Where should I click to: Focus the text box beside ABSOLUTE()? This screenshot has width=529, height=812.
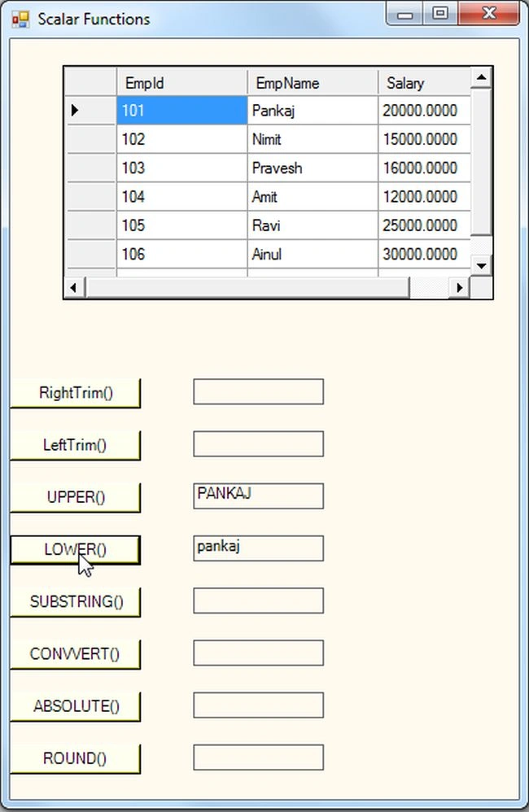(259, 705)
